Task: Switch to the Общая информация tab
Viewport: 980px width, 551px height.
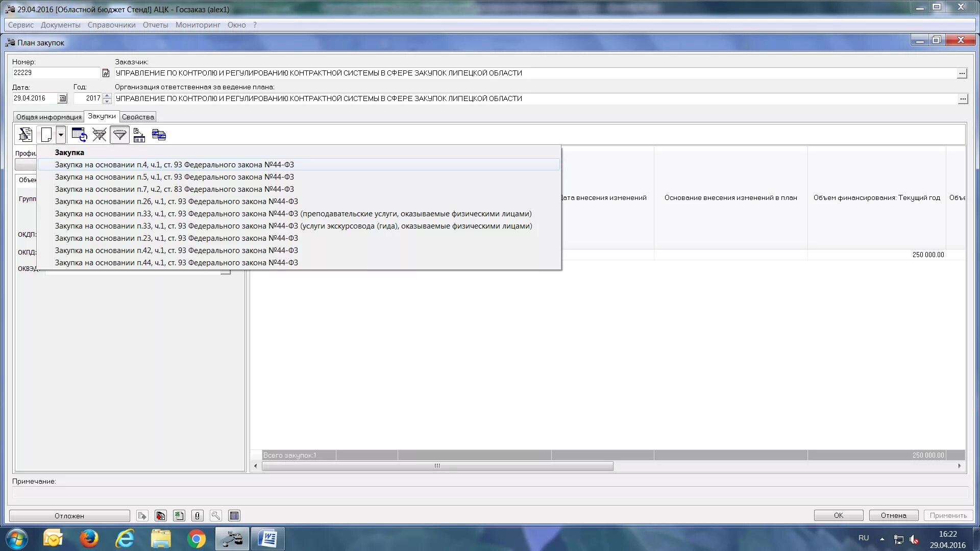Action: coord(48,117)
